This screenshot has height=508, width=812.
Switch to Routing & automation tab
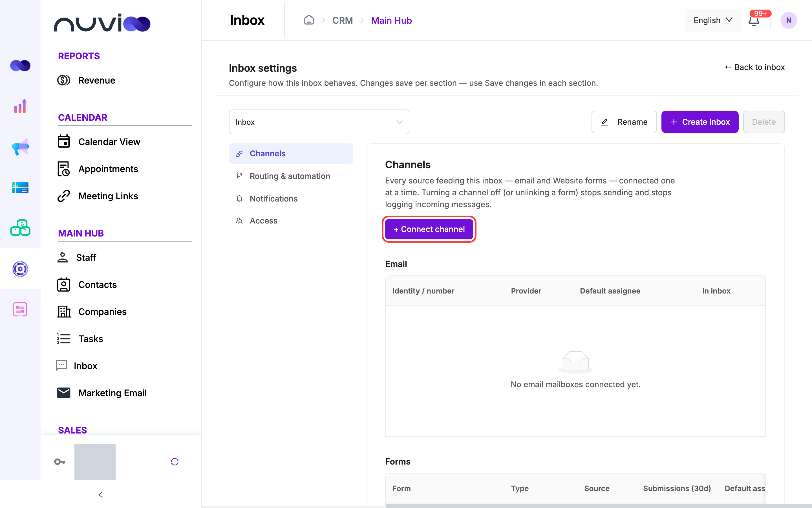pos(291,176)
